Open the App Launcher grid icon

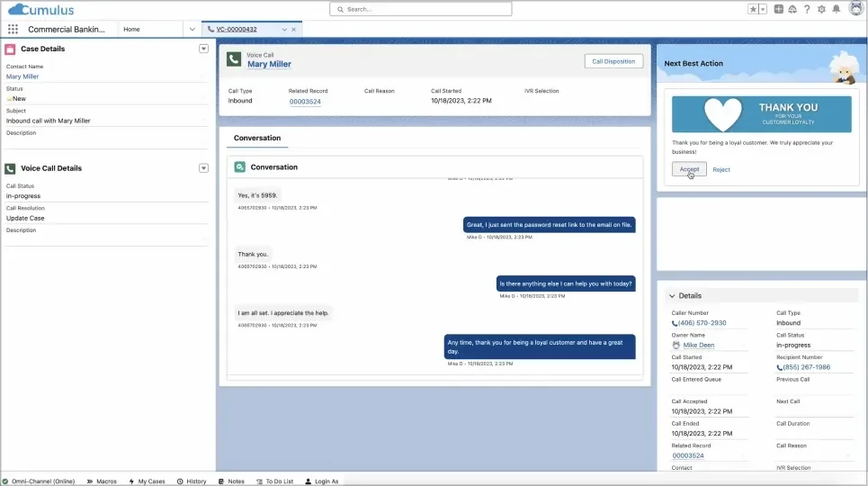point(13,29)
